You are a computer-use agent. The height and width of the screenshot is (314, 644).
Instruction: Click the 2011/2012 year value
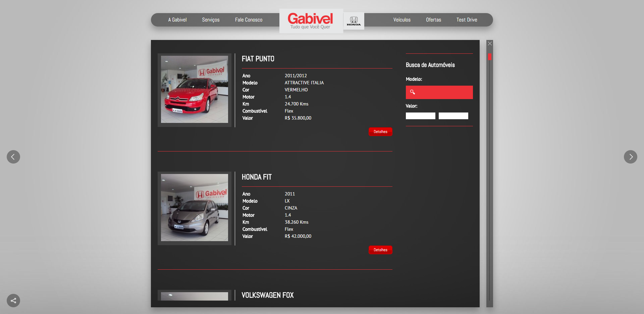[296, 76]
